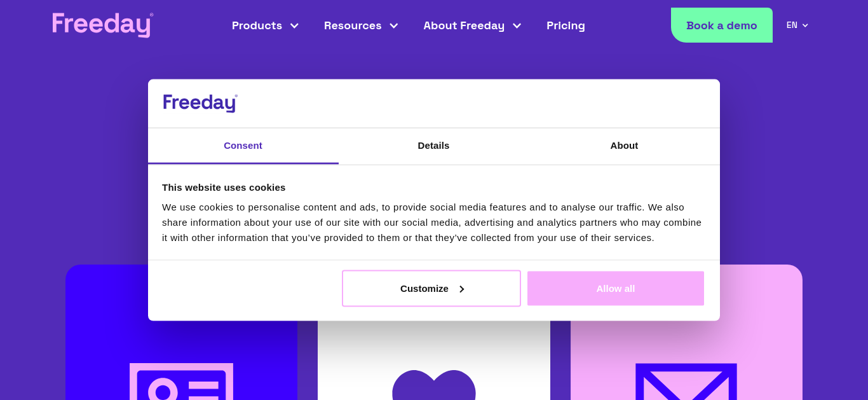Viewport: 868px width, 400px height.
Task: Select the Consent tab
Action: pyautogui.click(x=243, y=146)
